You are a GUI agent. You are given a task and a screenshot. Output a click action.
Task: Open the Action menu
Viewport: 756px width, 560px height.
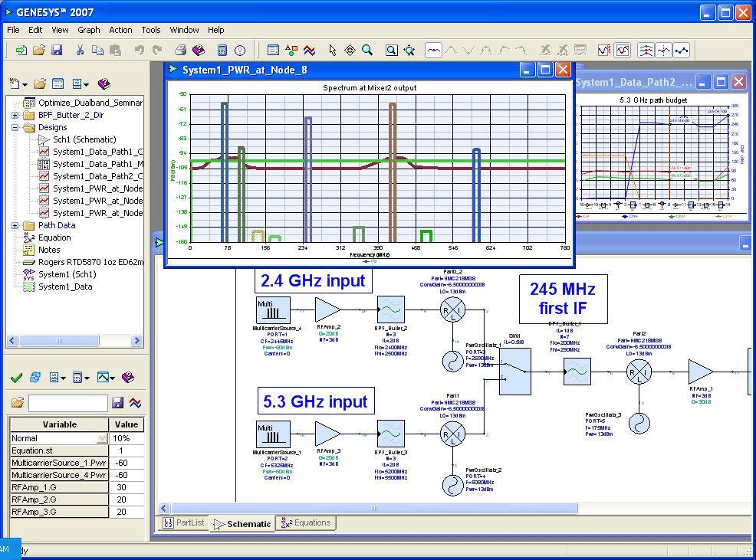[x=120, y=30]
